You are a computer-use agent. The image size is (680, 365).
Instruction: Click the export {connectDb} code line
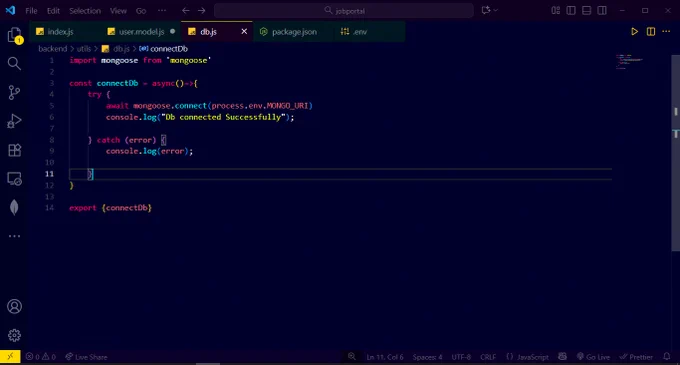click(110, 208)
